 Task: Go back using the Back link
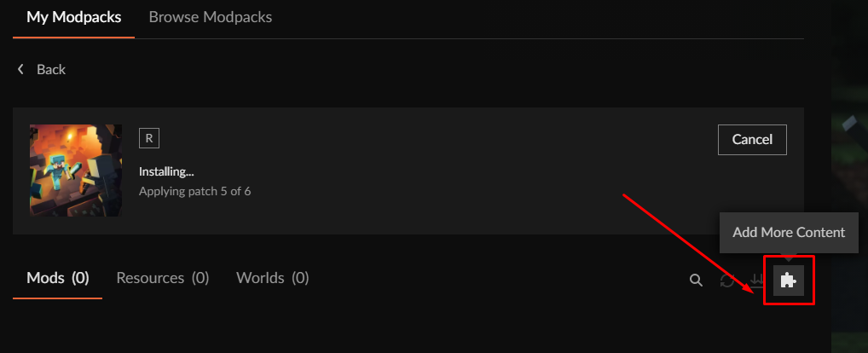50,69
